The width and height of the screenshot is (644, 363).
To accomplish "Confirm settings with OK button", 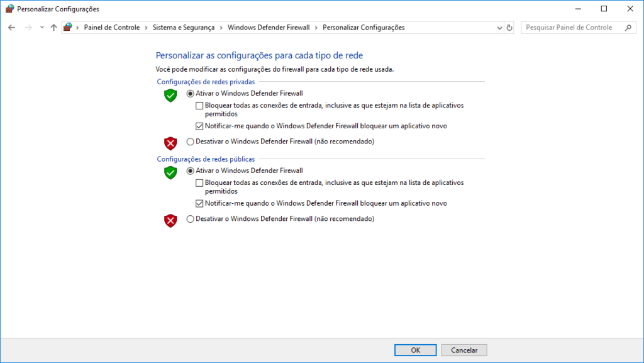I will pos(415,350).
